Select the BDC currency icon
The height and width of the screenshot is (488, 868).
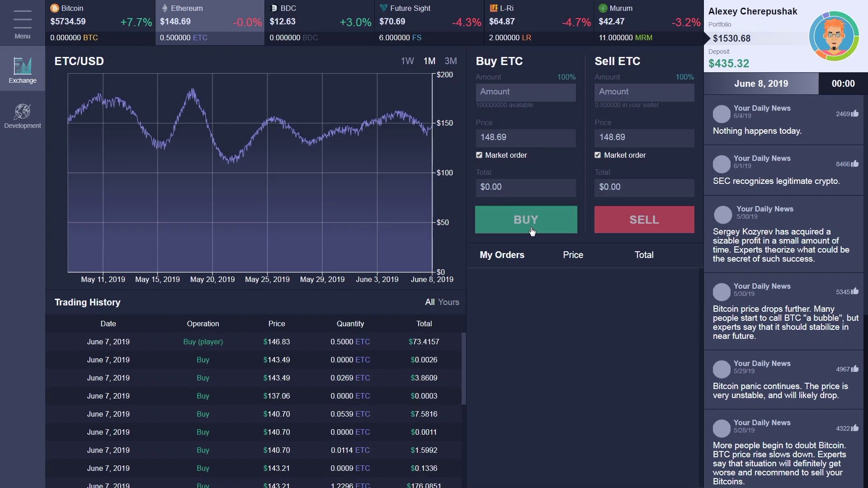click(274, 8)
